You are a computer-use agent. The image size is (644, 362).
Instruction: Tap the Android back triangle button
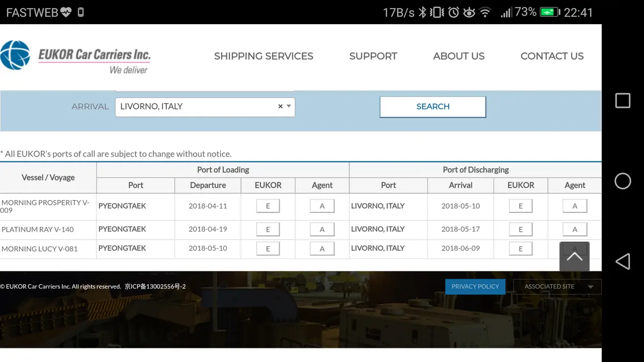tap(623, 261)
